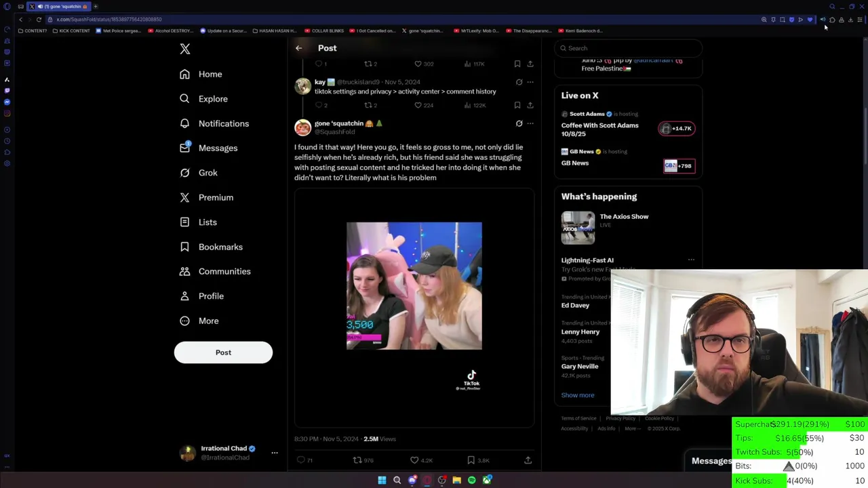Open the browser downloads icon
Screen dimensions: 868x488
[x=850, y=20]
